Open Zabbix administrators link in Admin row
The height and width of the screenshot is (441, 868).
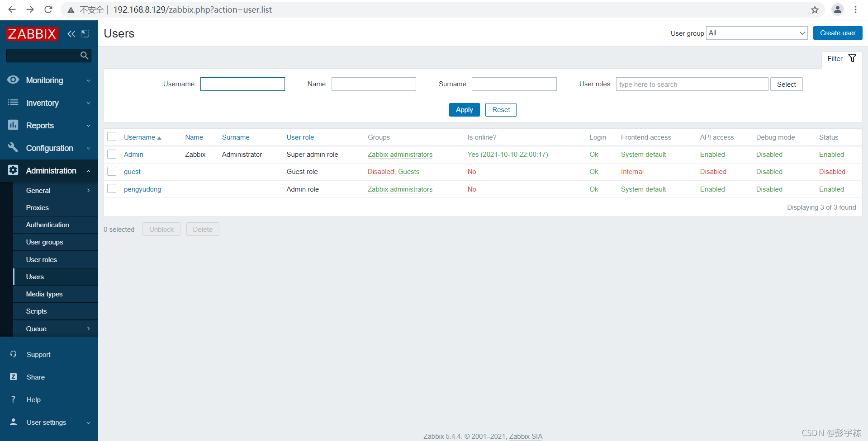[x=400, y=155]
